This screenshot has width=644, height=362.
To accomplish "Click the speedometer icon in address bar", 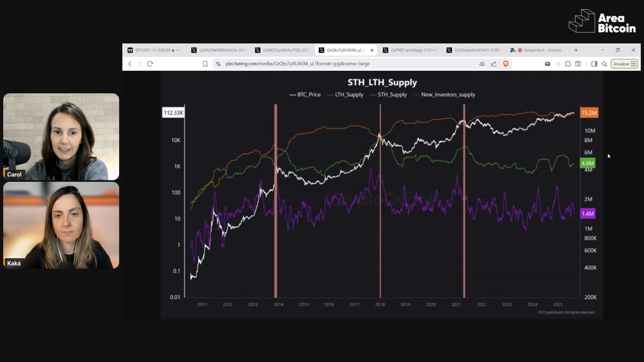I will [482, 64].
